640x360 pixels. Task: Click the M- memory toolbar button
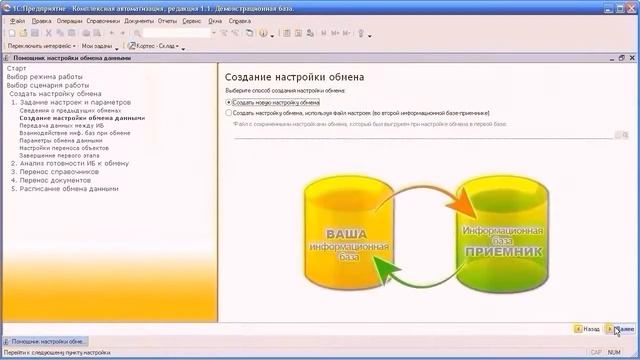[347, 33]
